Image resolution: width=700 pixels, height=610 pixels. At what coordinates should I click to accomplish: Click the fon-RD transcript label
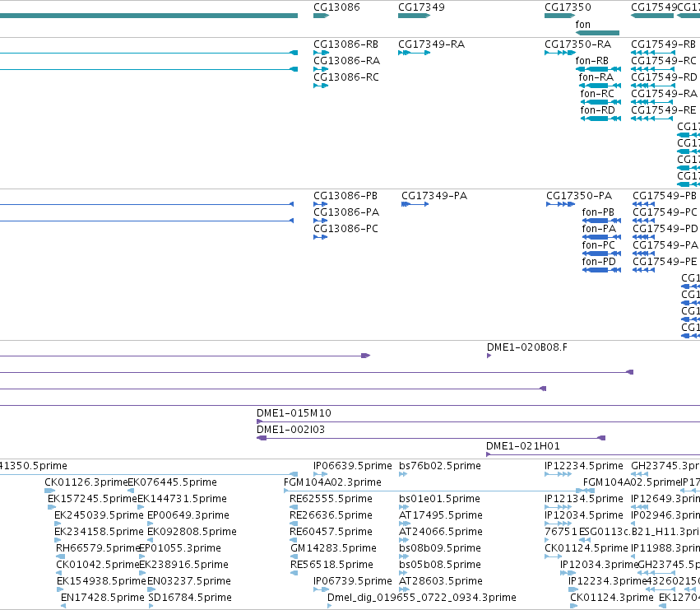(598, 110)
